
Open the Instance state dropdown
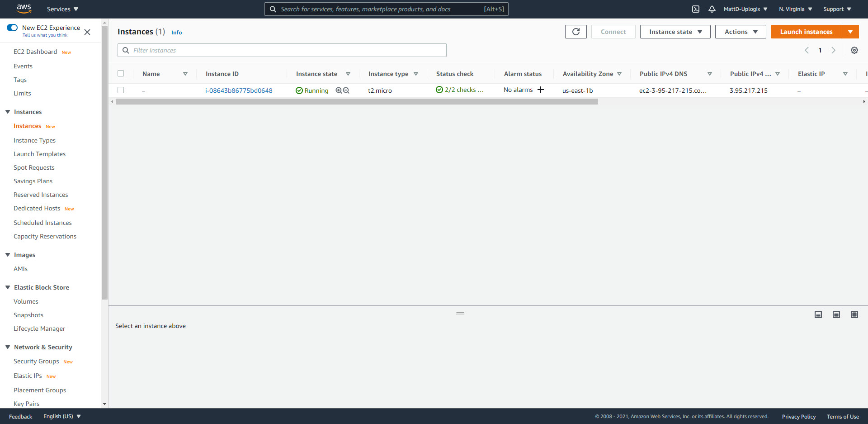(675, 32)
